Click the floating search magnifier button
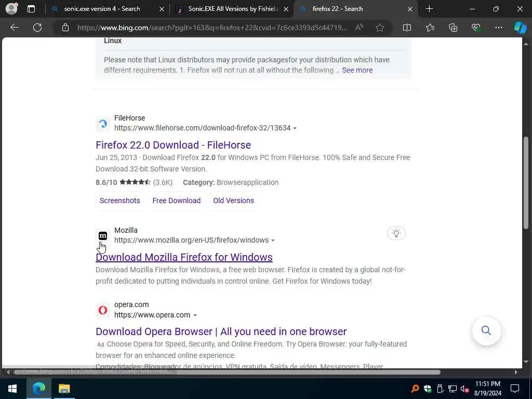 486,330
